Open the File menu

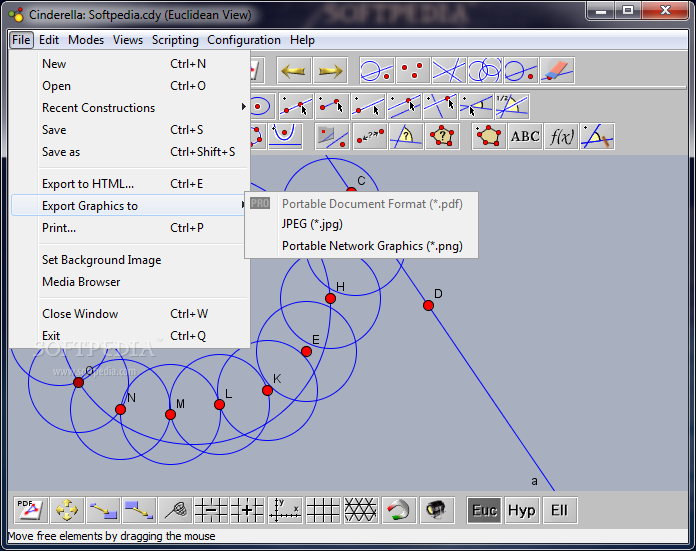(21, 40)
